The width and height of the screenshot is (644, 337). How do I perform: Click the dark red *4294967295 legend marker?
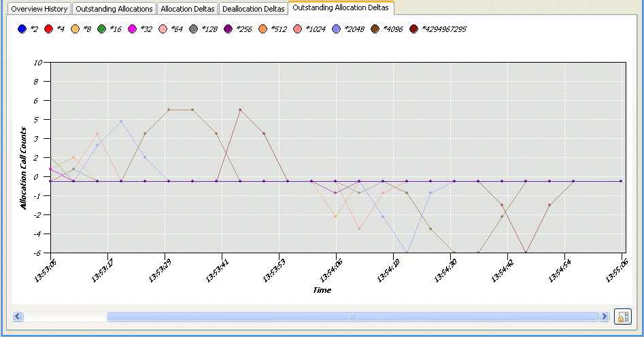[413, 29]
